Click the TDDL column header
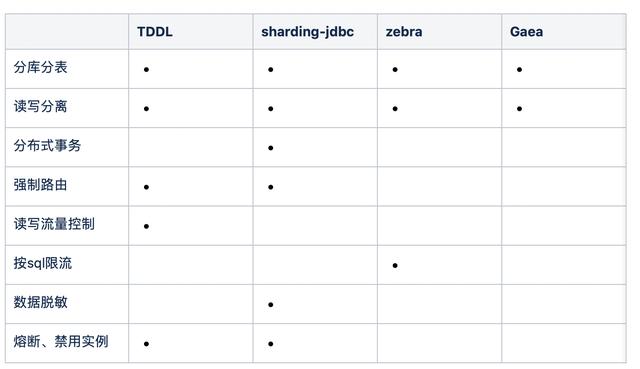The height and width of the screenshot is (369, 640). pos(155,32)
